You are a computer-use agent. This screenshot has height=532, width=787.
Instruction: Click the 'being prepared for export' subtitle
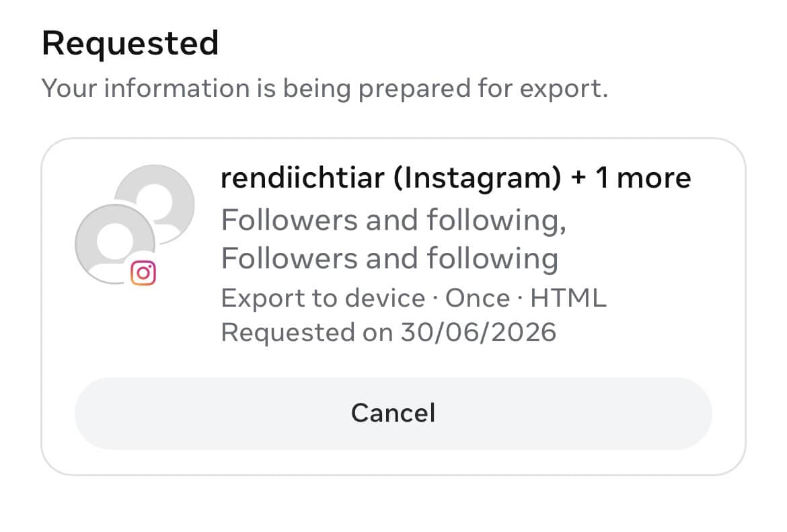tap(445, 89)
